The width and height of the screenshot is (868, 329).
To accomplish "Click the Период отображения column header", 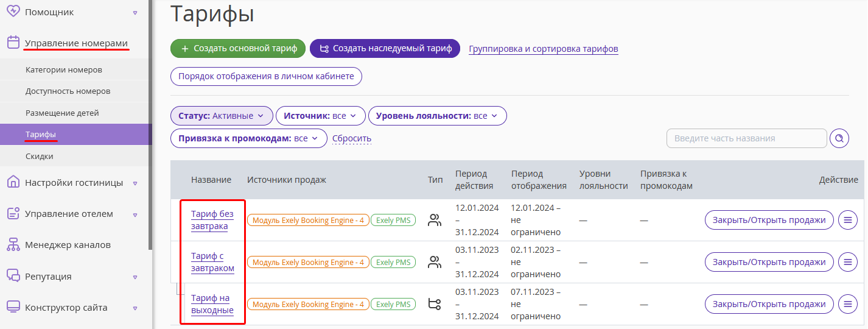I will (x=539, y=180).
